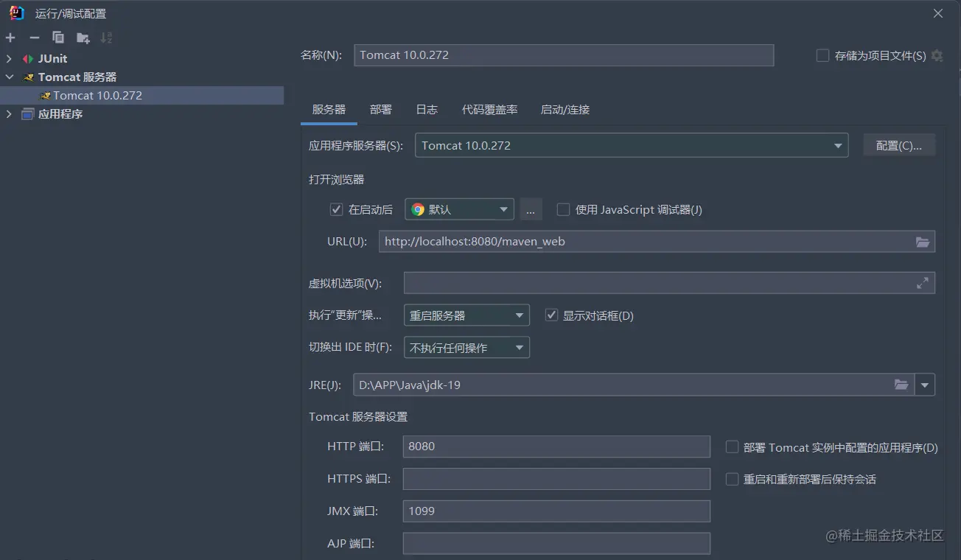Click the JUnit icon in tree
Screen dimensions: 961x560
[28, 59]
